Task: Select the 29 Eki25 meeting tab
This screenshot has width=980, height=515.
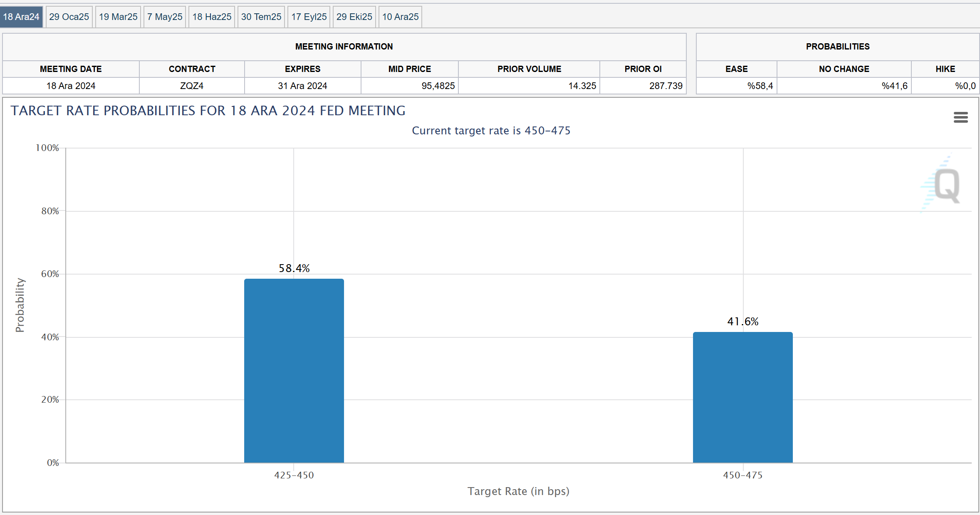Action: pos(354,17)
